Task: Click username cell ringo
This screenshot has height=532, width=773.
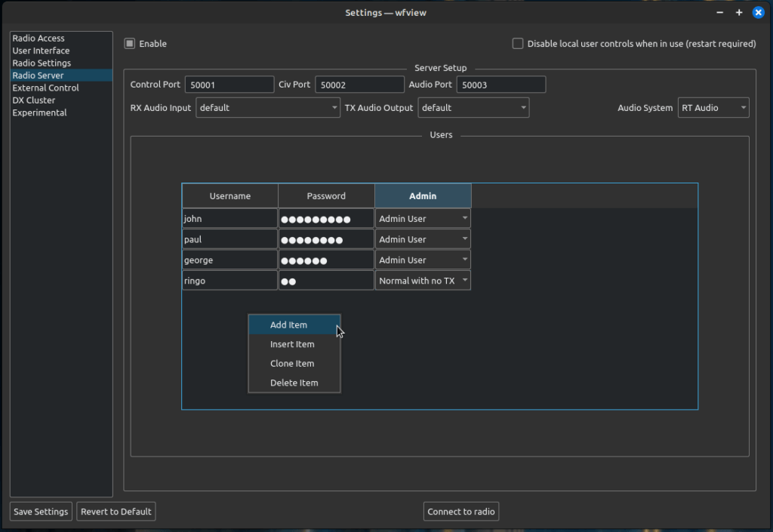Action: pos(229,280)
